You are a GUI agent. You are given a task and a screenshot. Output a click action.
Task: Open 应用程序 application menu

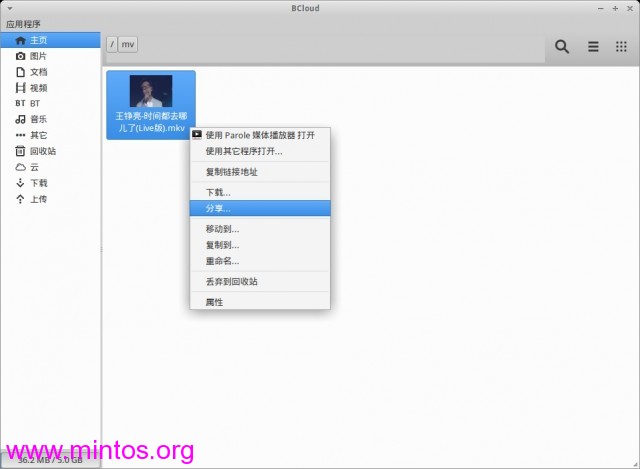[x=23, y=24]
